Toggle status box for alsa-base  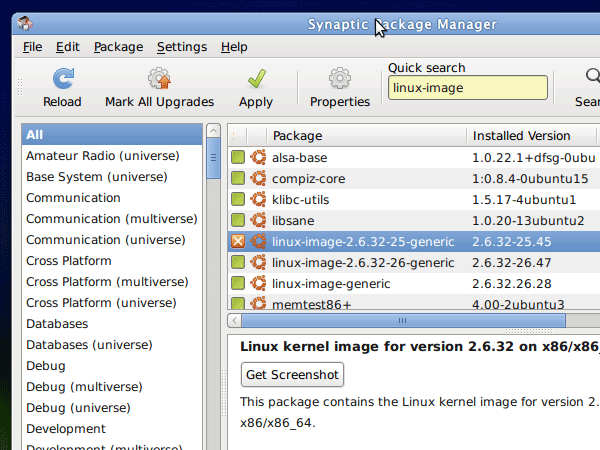238,157
